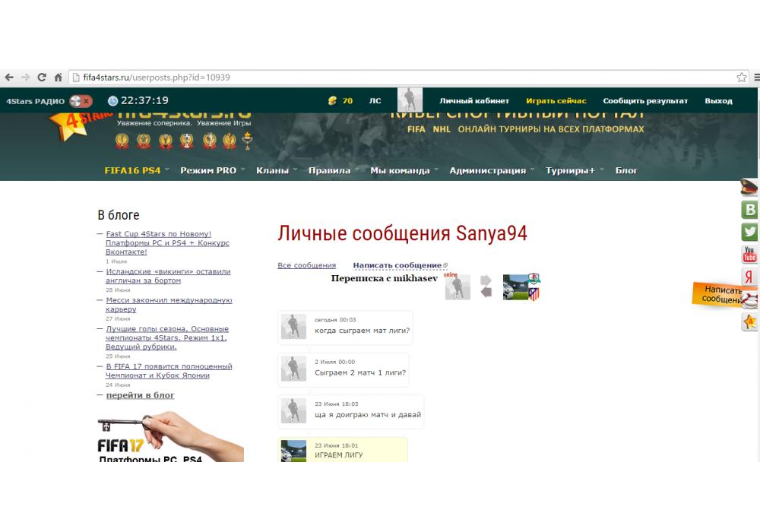Screen dimensions: 760x532
Task: Open the Правила menu
Action: point(329,170)
